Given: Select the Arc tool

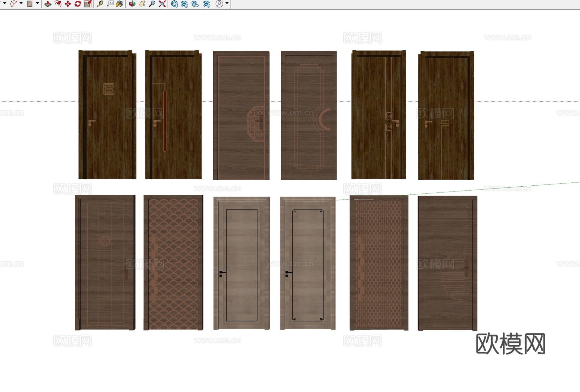Looking at the screenshot, I should click(x=14, y=4).
